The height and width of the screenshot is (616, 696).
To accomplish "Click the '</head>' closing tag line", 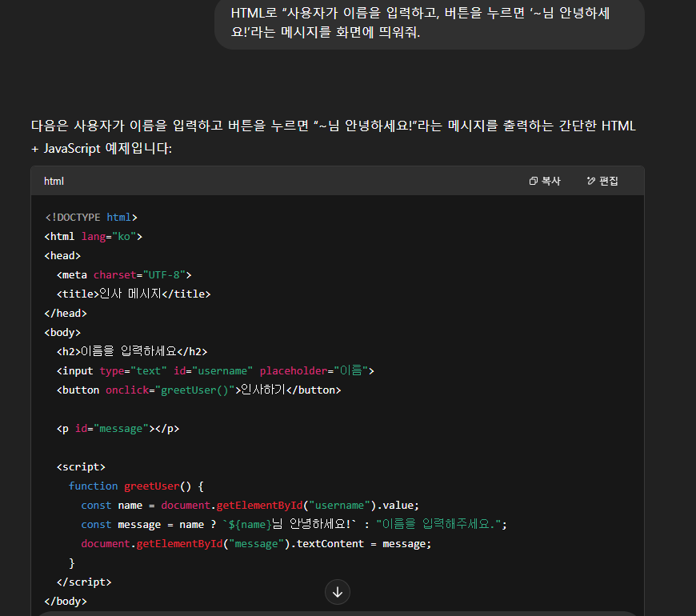I will (66, 314).
